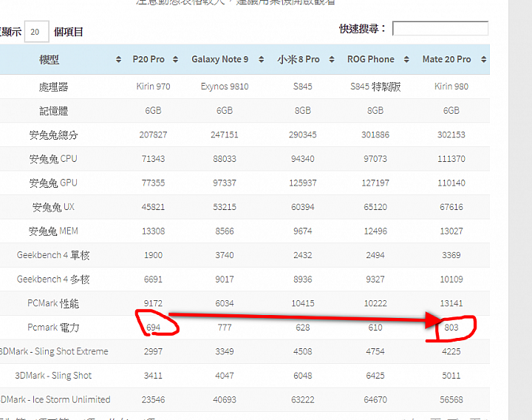
Task: Select the Geekbench 4 多核 row label
Action: click(x=53, y=280)
